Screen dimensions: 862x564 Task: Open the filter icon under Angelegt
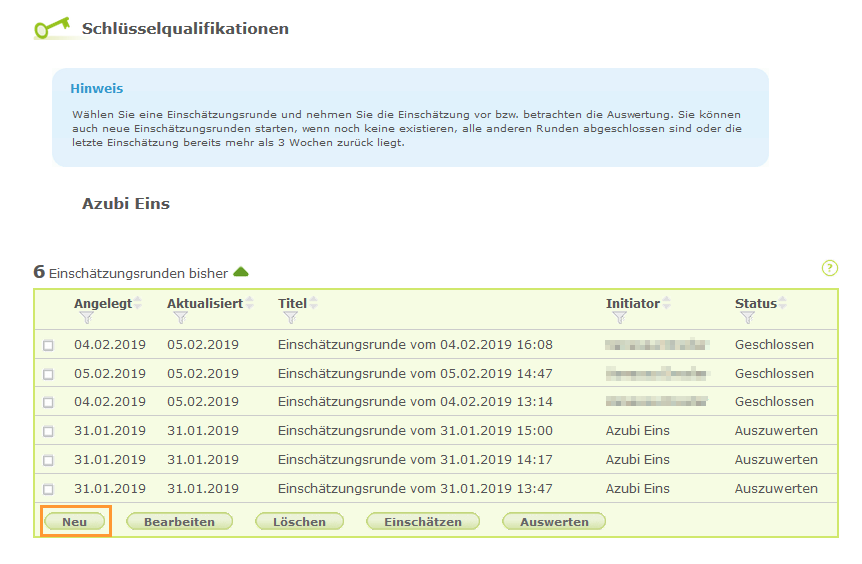(x=86, y=318)
